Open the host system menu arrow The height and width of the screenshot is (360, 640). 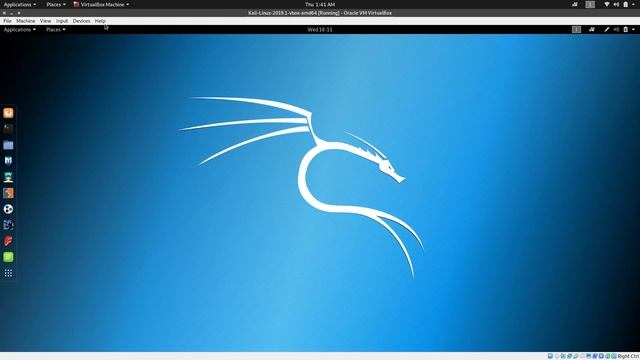[633, 4]
